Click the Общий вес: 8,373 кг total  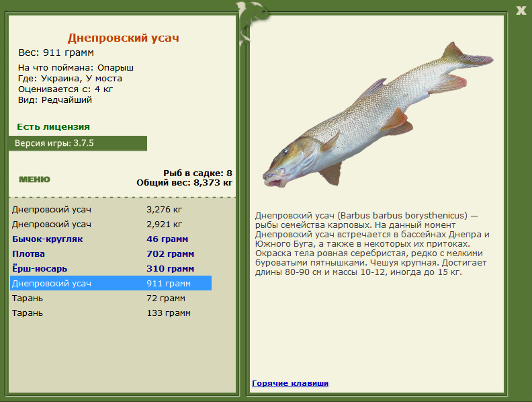click(x=184, y=183)
